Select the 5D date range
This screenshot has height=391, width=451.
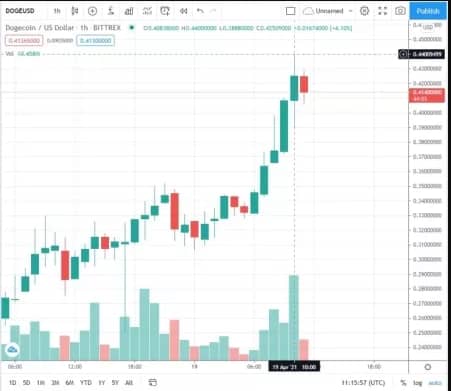pos(26,383)
